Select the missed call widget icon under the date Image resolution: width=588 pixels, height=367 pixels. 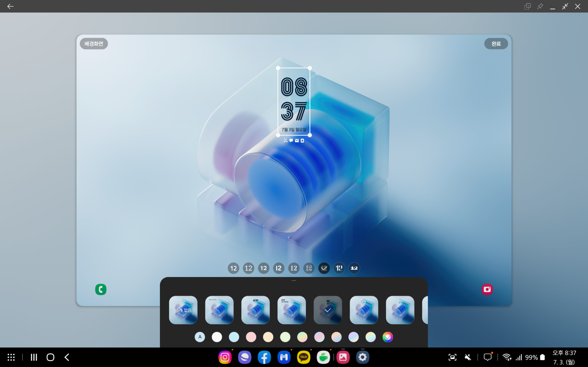tap(286, 141)
